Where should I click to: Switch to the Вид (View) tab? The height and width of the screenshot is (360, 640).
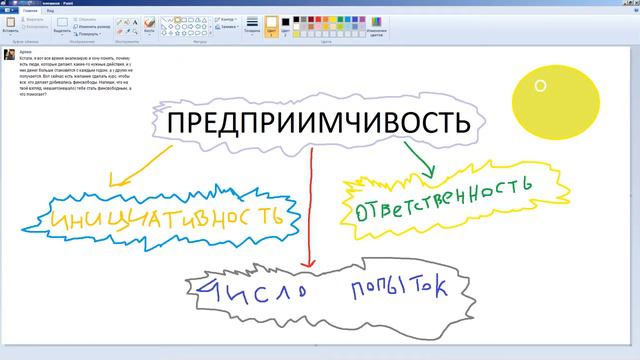click(x=50, y=11)
